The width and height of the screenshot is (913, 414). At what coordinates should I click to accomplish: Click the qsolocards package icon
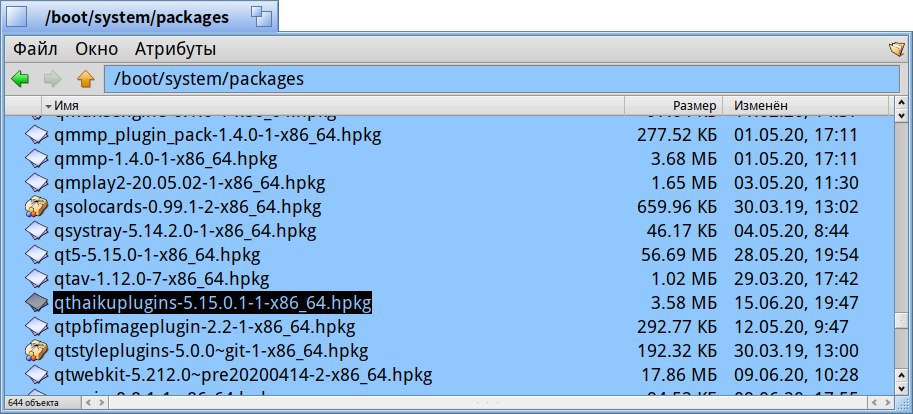37,207
